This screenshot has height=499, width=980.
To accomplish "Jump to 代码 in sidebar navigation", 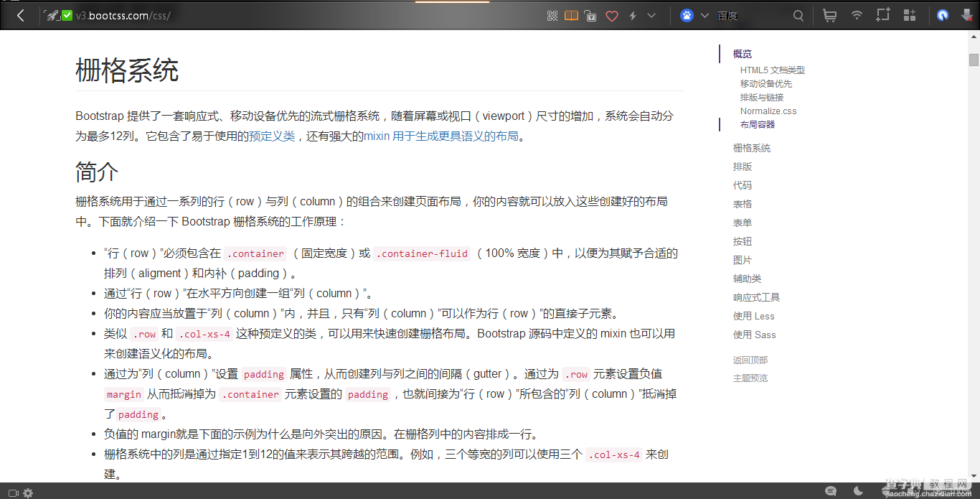I will click(743, 185).
